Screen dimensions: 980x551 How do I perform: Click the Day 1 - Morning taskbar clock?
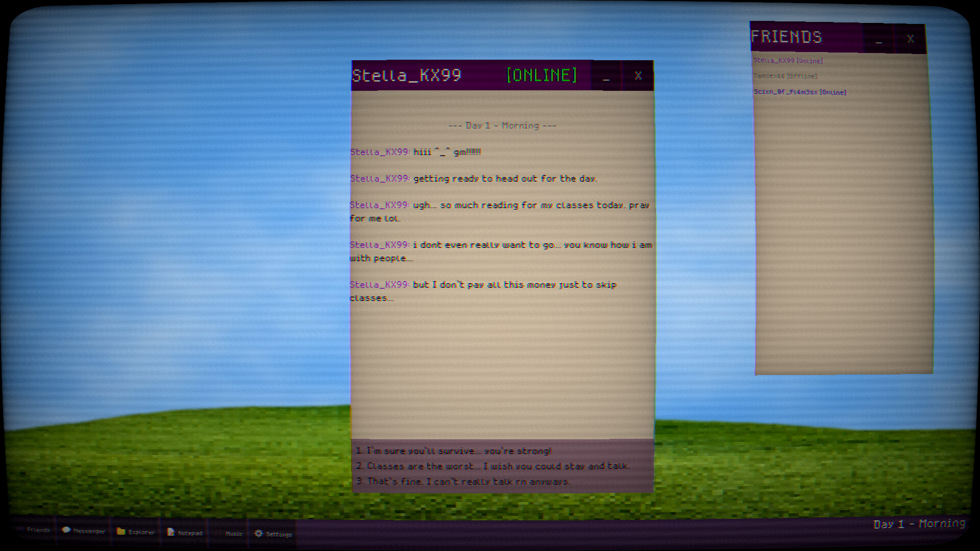pos(919,524)
